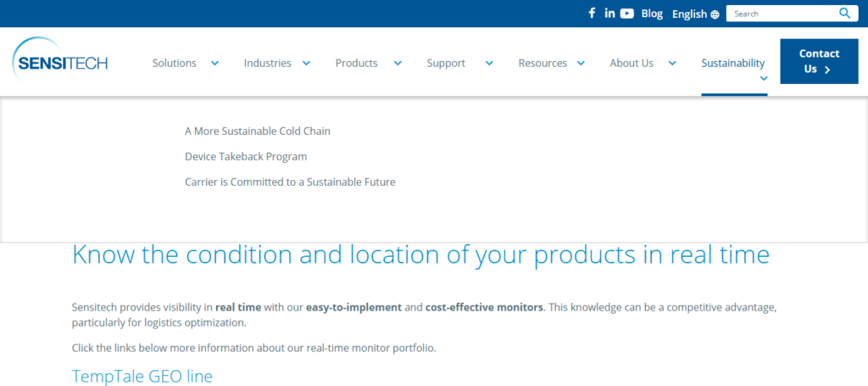
Task: Open the Support menu
Action: (x=446, y=63)
